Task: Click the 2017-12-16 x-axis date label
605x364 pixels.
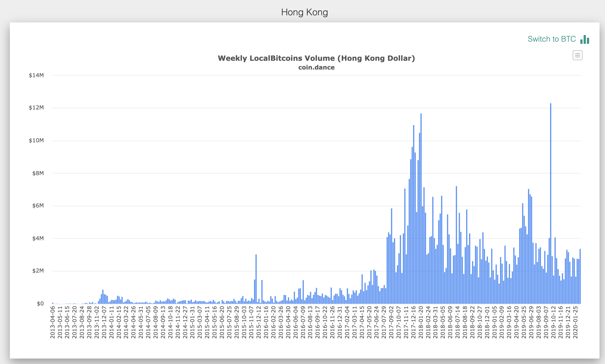Action: 413,322
